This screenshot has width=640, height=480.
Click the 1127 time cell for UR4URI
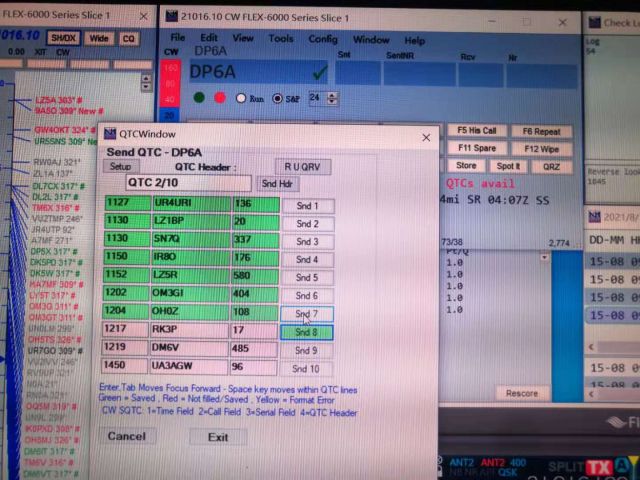(x=128, y=203)
